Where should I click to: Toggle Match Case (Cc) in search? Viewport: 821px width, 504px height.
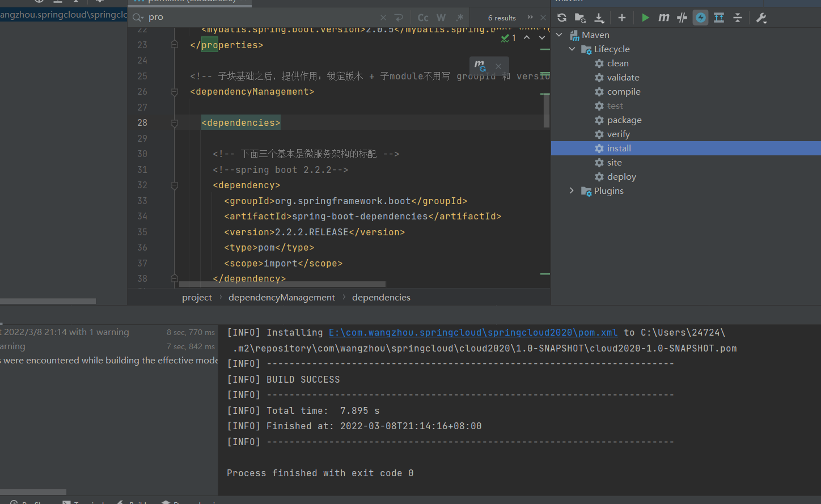pos(423,18)
